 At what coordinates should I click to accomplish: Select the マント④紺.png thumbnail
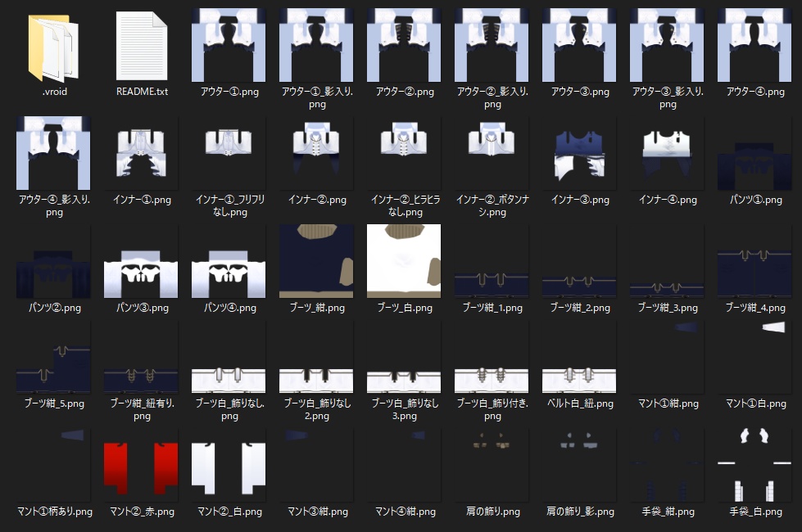coord(404,465)
